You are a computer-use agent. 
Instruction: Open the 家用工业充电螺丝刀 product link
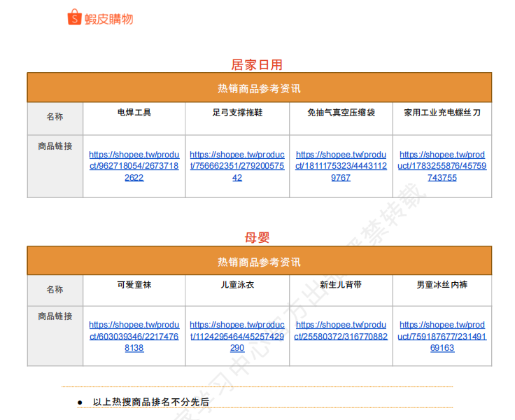click(442, 166)
